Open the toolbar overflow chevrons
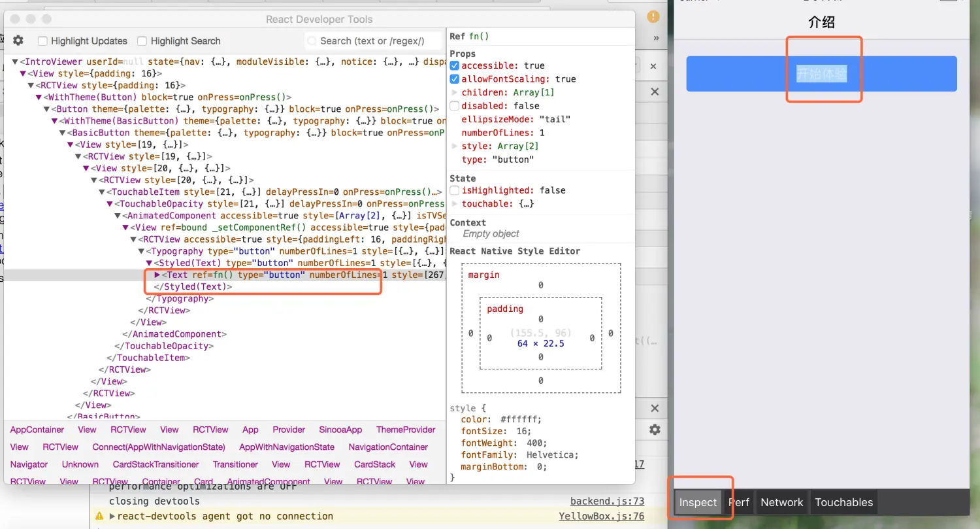 657,38
